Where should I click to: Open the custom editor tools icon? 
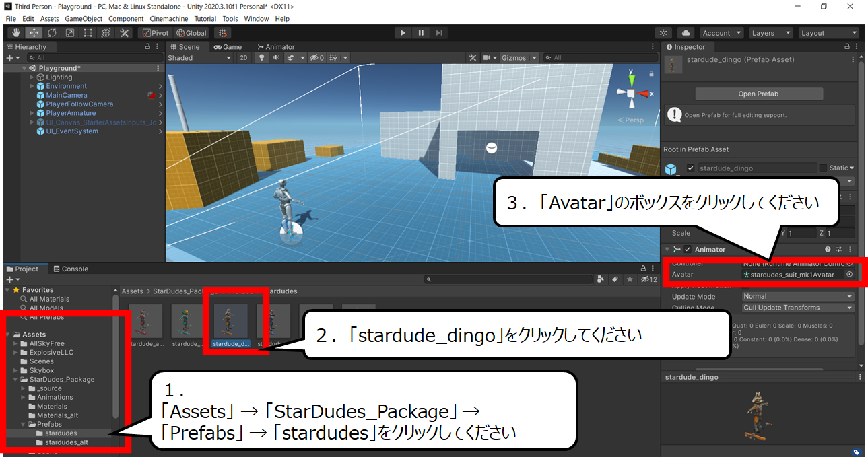(125, 32)
